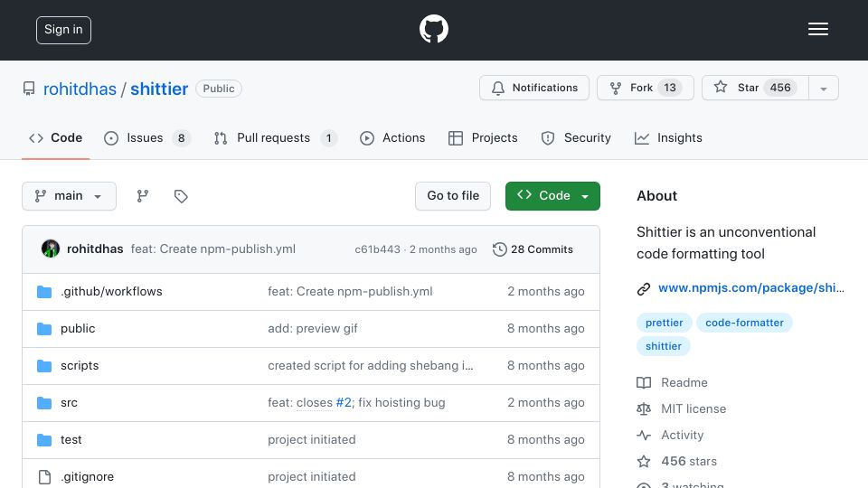View branches via the branch icon
Screen dimensions: 868x488
coord(143,196)
